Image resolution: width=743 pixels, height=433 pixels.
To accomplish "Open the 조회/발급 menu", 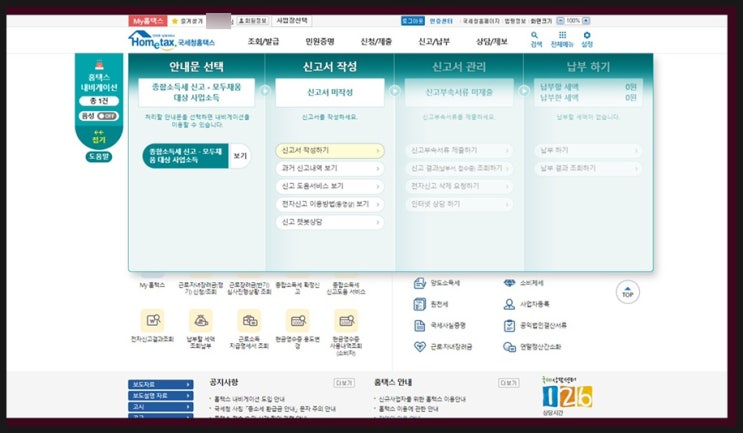I will 263,42.
